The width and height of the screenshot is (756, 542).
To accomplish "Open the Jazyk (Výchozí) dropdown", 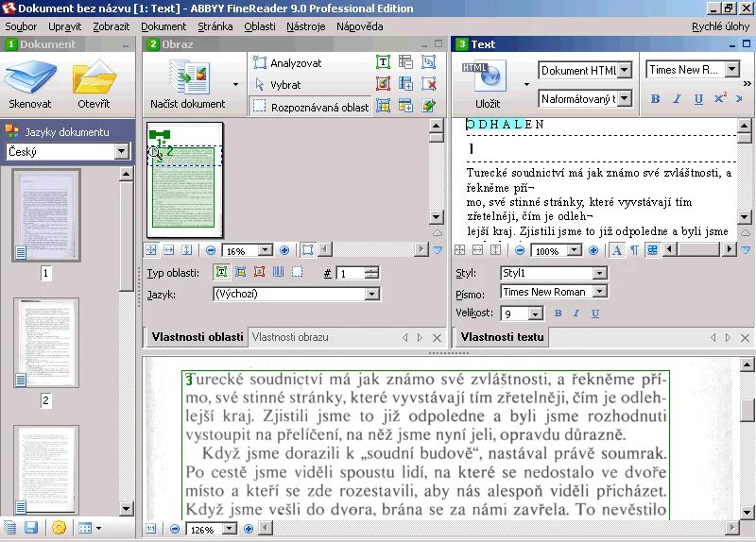I will 371,294.
